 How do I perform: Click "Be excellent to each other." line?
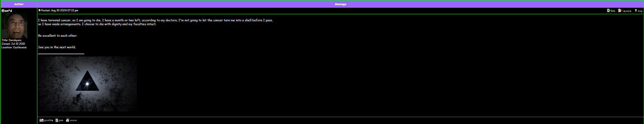[58, 36]
